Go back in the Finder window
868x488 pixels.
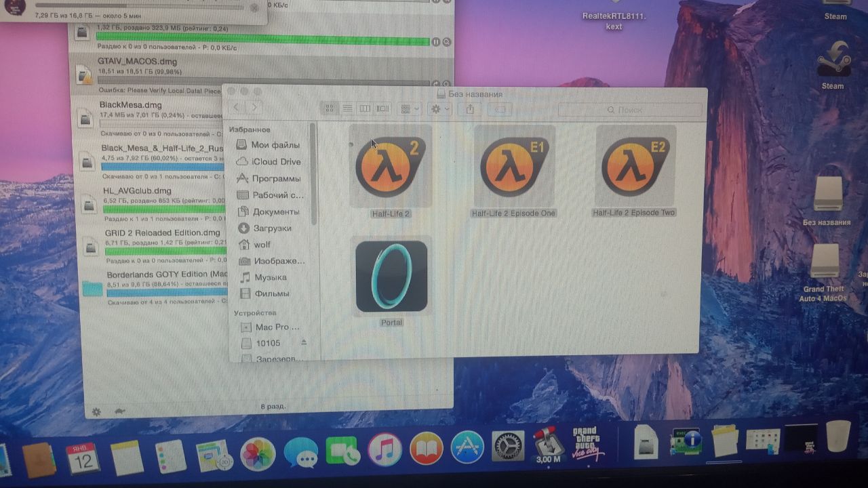236,107
